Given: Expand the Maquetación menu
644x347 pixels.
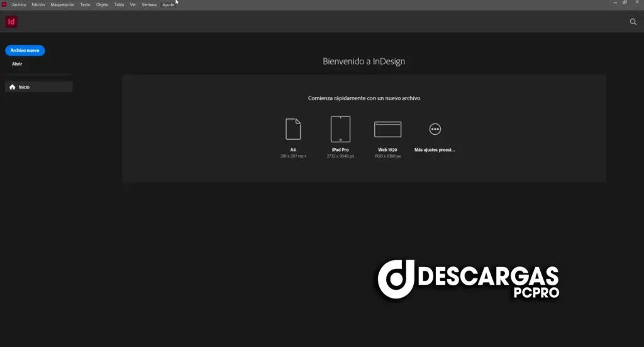Looking at the screenshot, I should pyautogui.click(x=62, y=4).
